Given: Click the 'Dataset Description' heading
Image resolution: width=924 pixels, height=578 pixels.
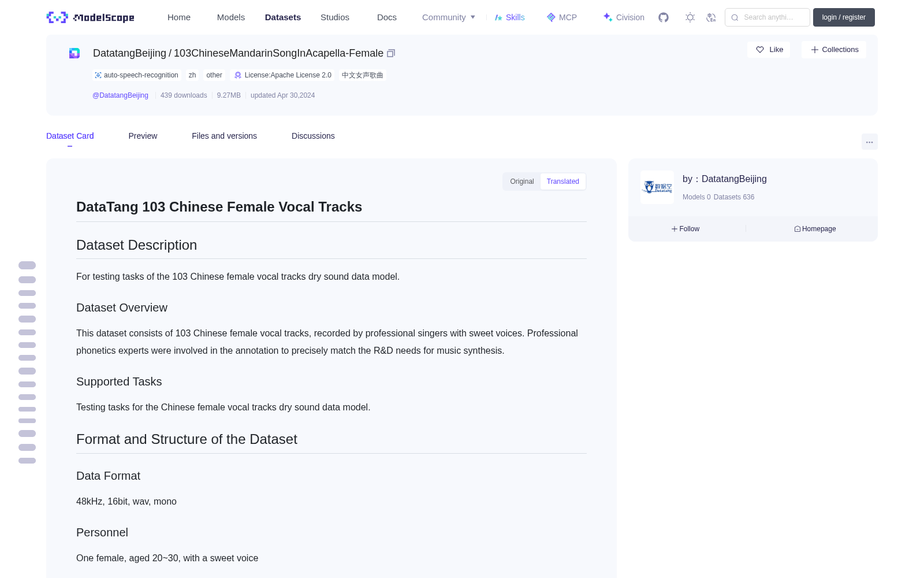Looking at the screenshot, I should tap(136, 245).
